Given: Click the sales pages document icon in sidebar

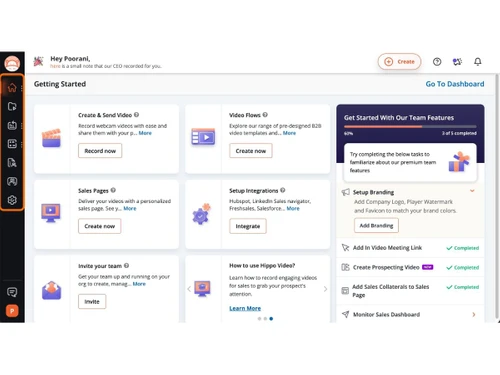Looking at the screenshot, I should (x=12, y=163).
